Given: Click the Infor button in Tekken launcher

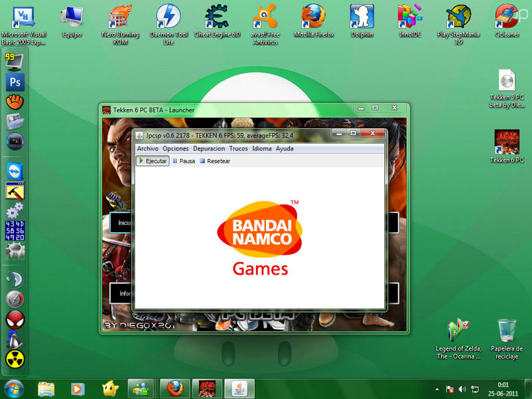Looking at the screenshot, I should coord(120,293).
